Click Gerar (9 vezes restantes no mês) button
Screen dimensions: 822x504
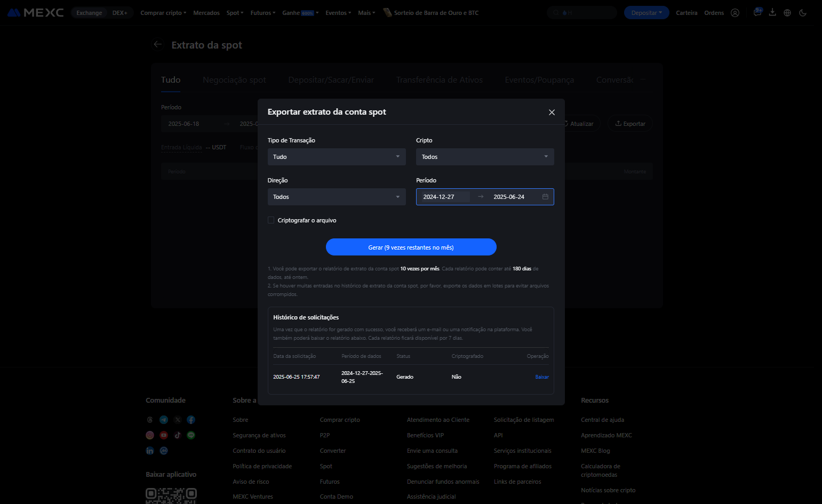(x=411, y=247)
